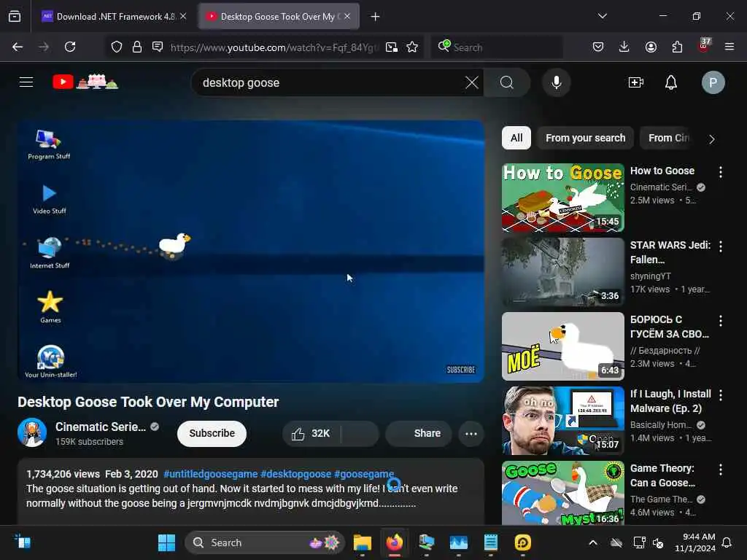Viewport: 747px width, 560px height.
Task: Open STAR WARS Jedi Fallen thumbnail
Action: pos(563,272)
